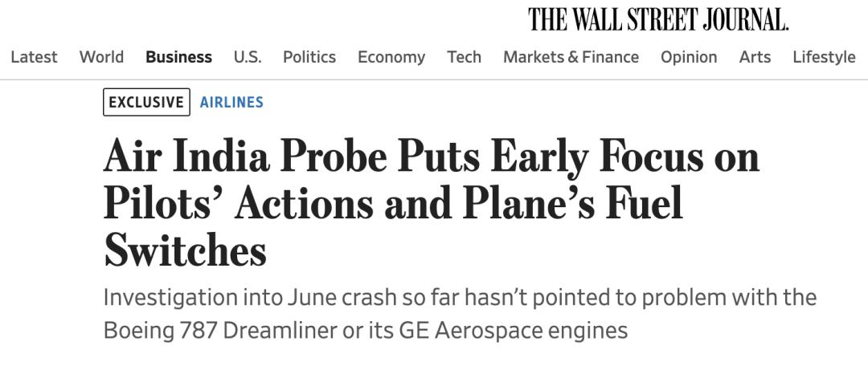Open the Economy section
This screenshot has width=868, height=366.
(391, 57)
